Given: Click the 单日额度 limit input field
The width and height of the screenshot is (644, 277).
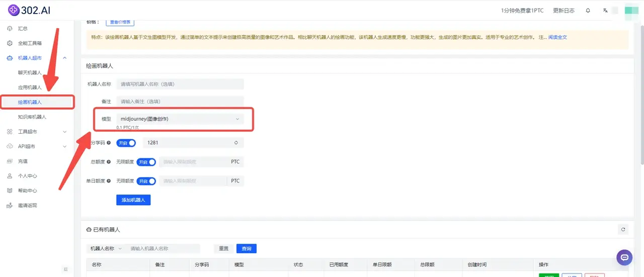Looking at the screenshot, I should coord(193,180).
